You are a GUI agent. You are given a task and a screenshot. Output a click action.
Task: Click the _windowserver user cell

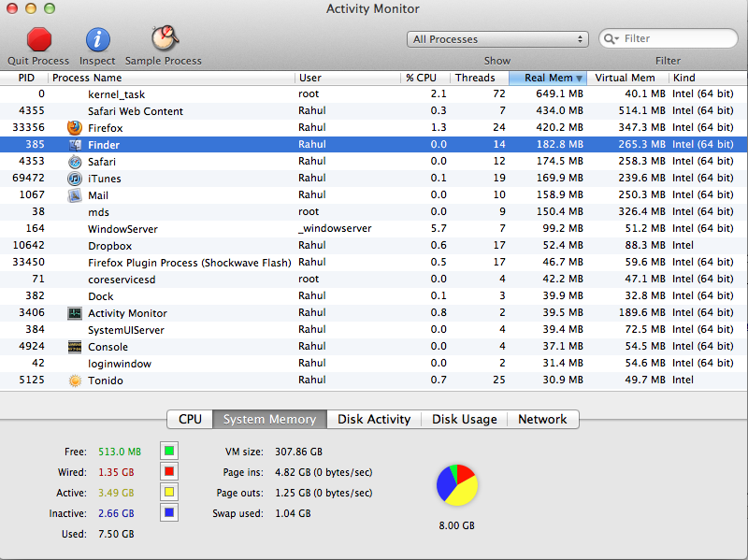tap(335, 228)
